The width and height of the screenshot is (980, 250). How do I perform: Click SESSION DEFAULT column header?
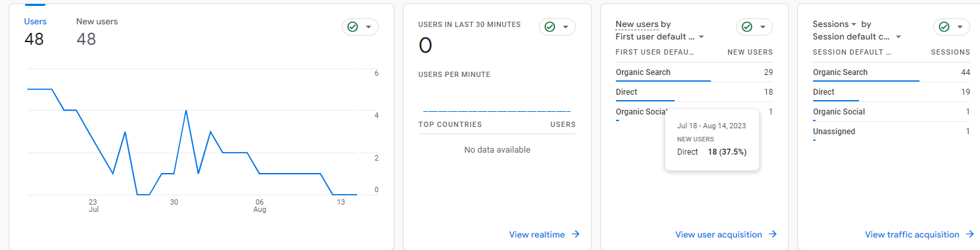[x=852, y=52]
